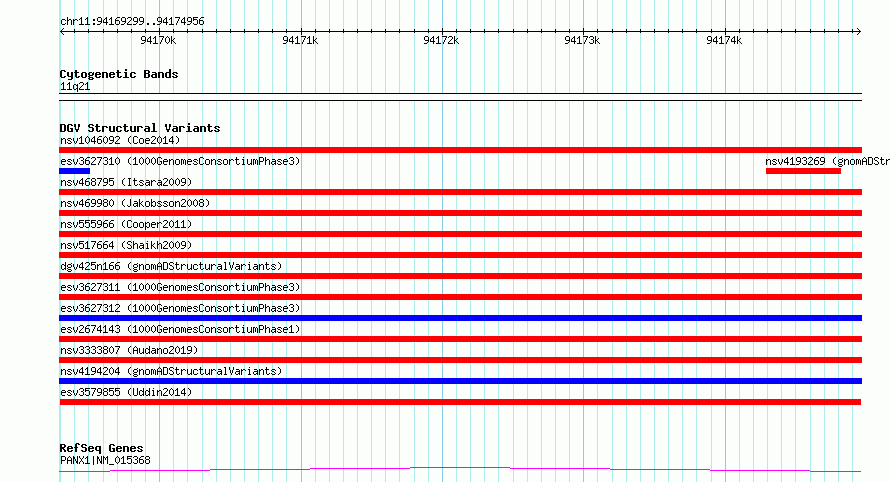Select the red bar under dgv425n166
890x482 pixels.
[x=460, y=276]
